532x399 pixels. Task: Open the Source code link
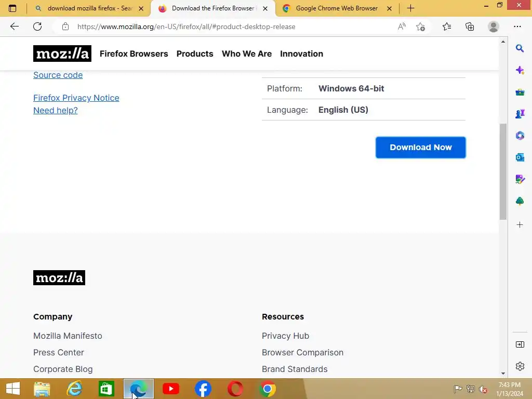point(58,75)
